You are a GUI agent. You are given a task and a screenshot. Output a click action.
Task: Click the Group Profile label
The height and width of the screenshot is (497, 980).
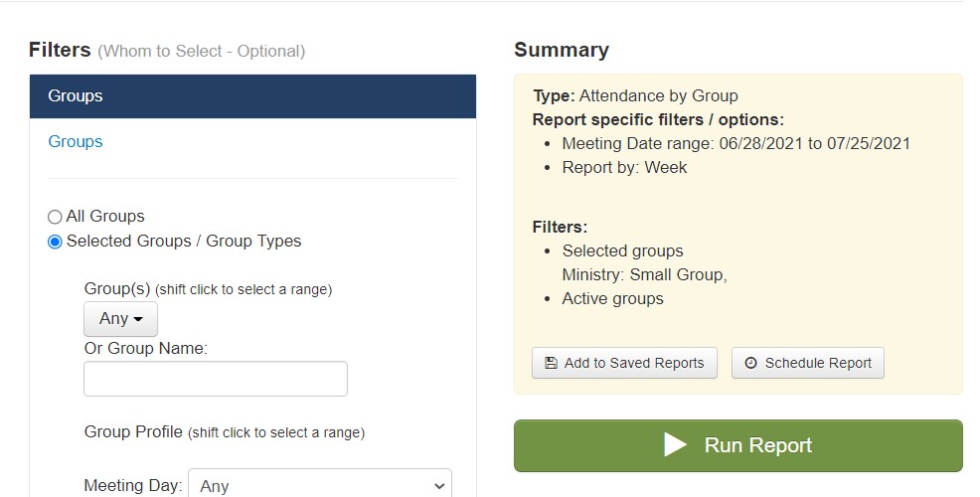[x=133, y=432]
